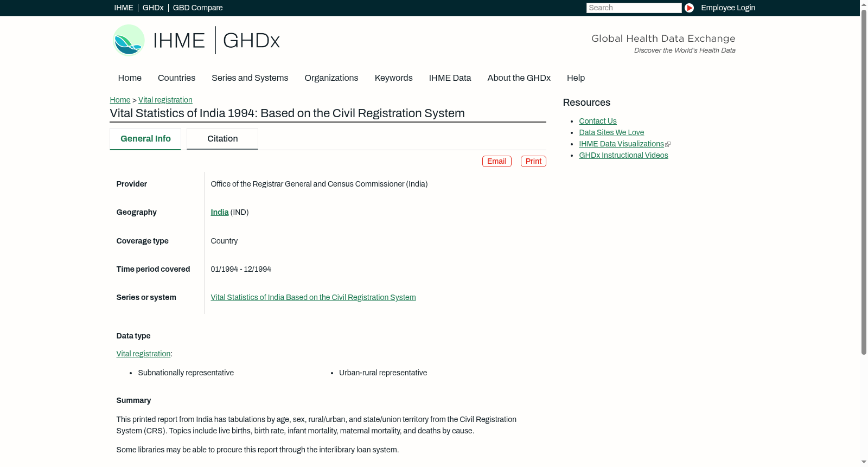The height and width of the screenshot is (467, 868).
Task: Open GBD Compare in top bar
Action: [197, 8]
